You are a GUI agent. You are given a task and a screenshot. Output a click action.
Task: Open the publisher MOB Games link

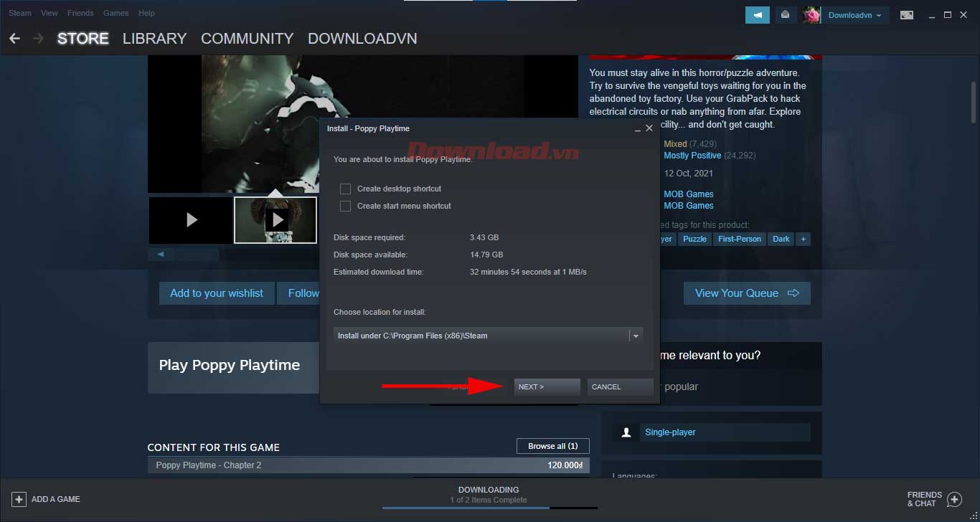[x=689, y=206]
